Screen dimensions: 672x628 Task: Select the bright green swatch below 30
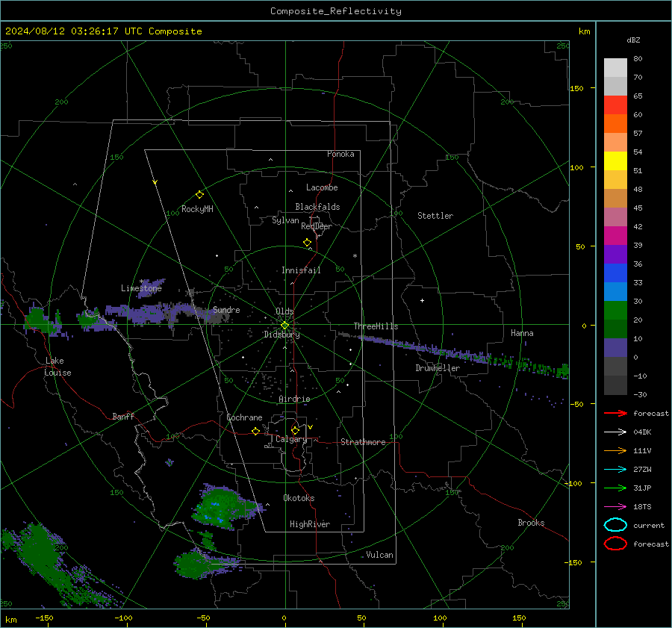coord(615,310)
